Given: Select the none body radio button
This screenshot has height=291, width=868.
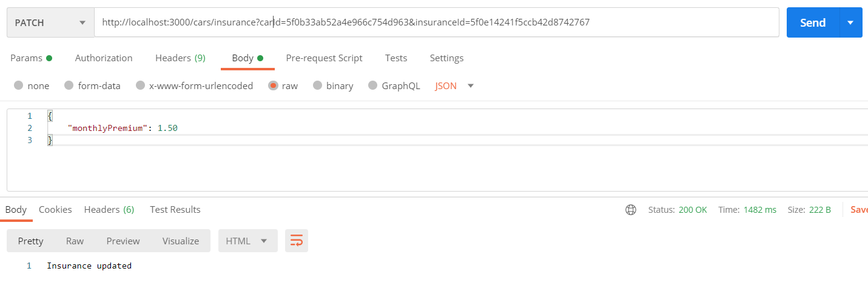Looking at the screenshot, I should (18, 86).
